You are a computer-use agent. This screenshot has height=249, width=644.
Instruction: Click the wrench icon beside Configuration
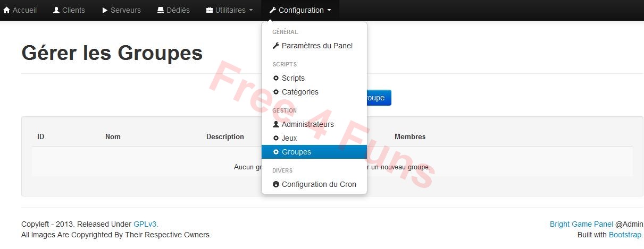pyautogui.click(x=273, y=10)
